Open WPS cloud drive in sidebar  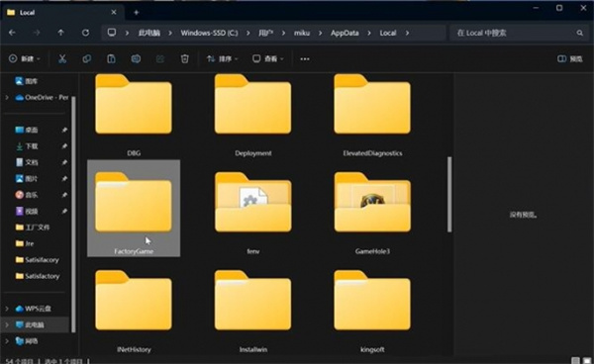tap(33, 309)
